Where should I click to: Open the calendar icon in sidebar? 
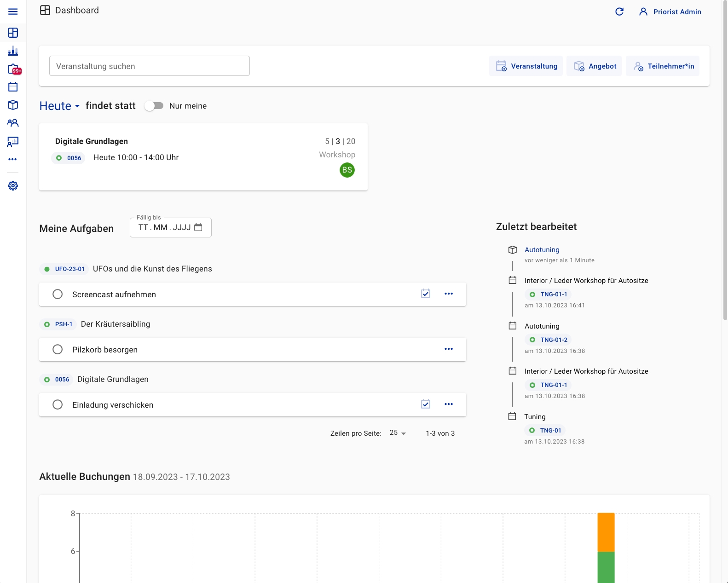[13, 87]
